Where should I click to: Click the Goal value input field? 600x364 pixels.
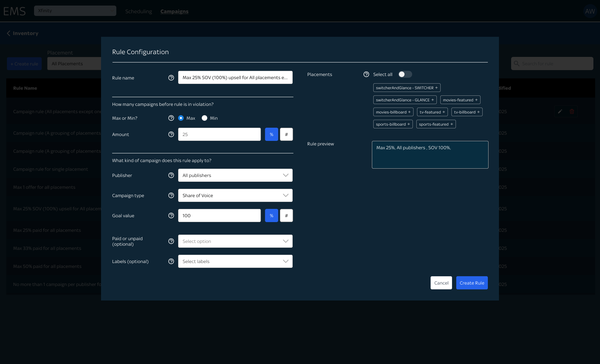(x=219, y=215)
